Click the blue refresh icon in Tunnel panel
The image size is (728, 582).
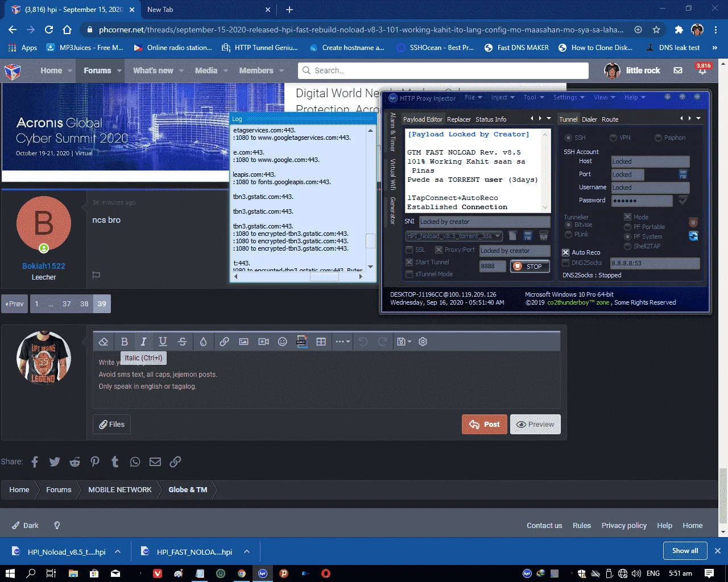click(693, 236)
